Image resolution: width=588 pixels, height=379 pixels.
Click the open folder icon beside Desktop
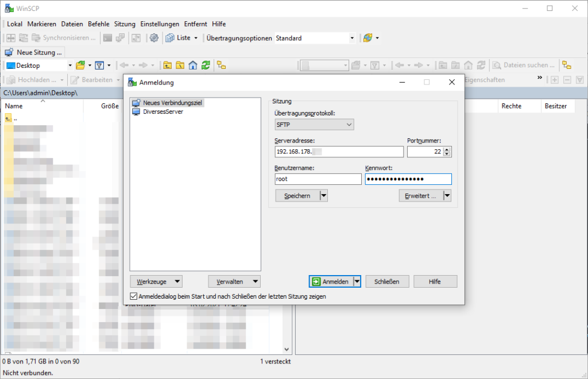point(80,65)
